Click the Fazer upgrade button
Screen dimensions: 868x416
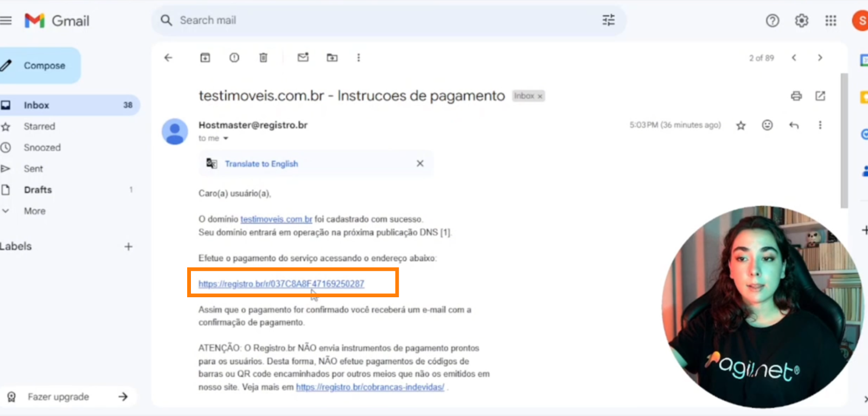[68, 397]
